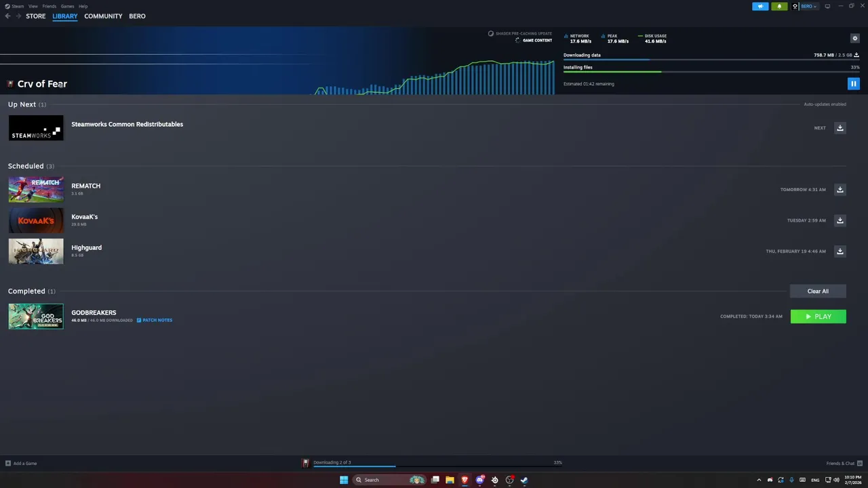Open the Friends menu
Image resolution: width=868 pixels, height=488 pixels.
pos(50,6)
